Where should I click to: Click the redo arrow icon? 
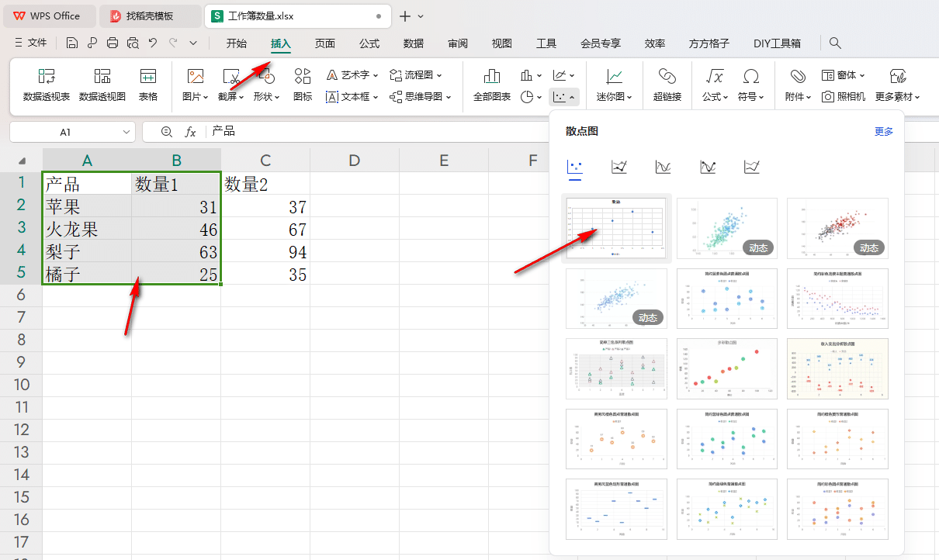click(173, 43)
